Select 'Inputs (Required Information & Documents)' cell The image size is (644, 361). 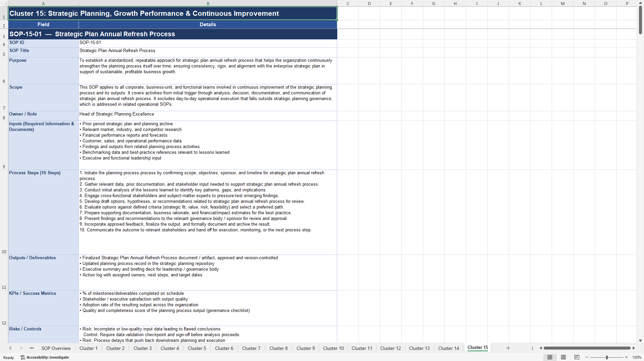(x=43, y=145)
